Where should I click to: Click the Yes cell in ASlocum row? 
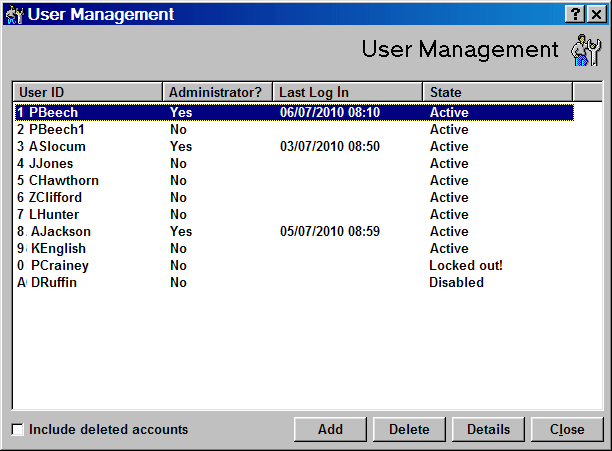(181, 146)
